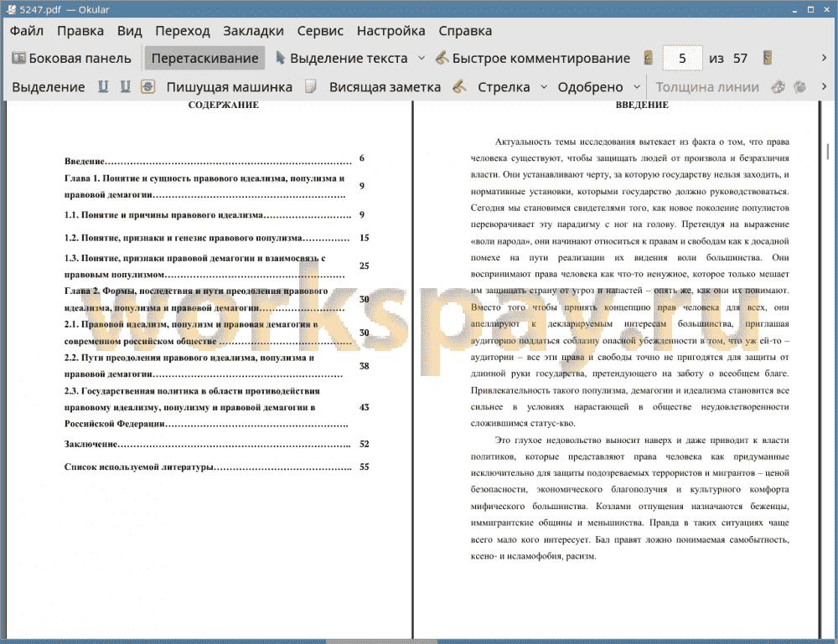Image resolution: width=838 pixels, height=644 pixels.
Task: Activate the Выделение highlighter in the annotation toolbar
Action: coord(48,87)
